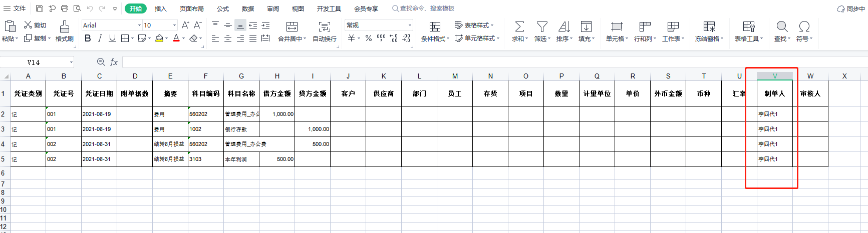Align text center horizontally
The image size is (868, 233).
228,38
